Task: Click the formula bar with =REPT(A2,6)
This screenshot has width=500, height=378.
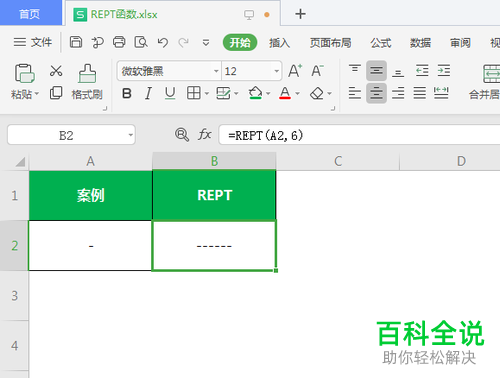Action: click(x=360, y=135)
